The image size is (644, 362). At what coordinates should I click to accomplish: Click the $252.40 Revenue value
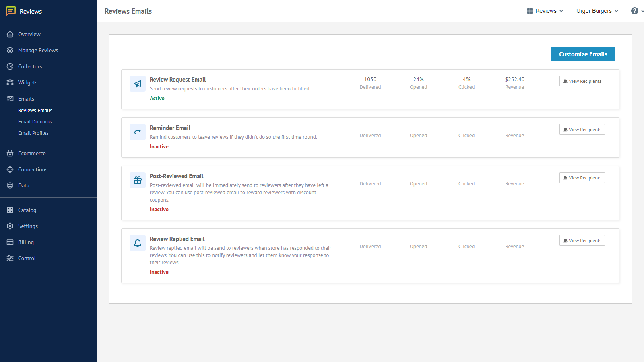coord(515,79)
